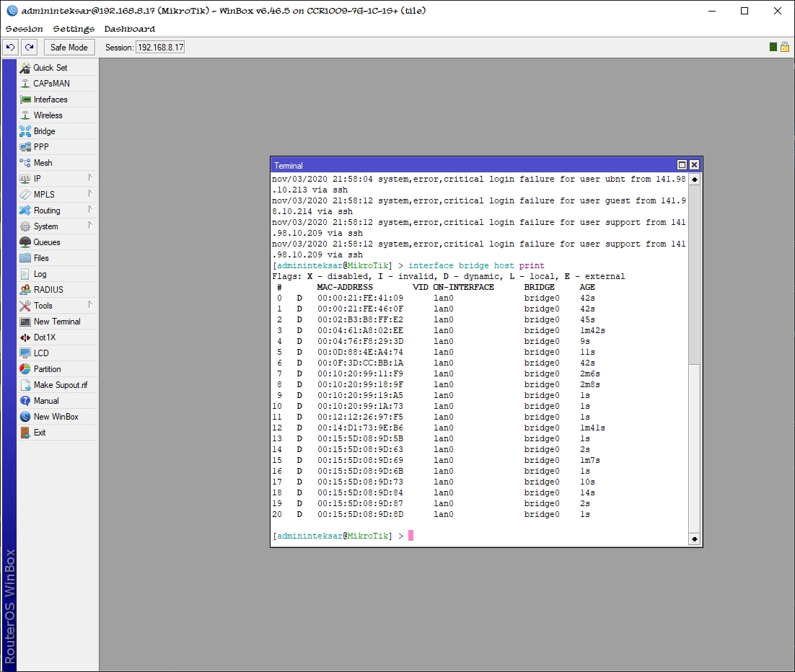
Task: Open the Manual help icon
Action: click(25, 401)
